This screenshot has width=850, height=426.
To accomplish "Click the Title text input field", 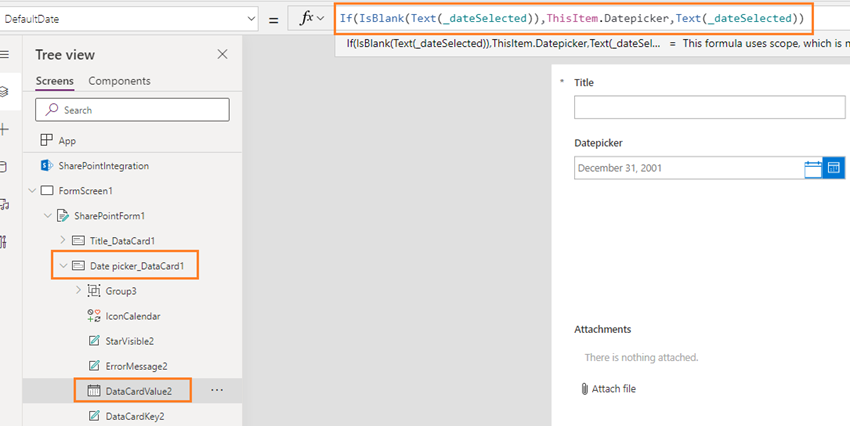I will coord(710,107).
